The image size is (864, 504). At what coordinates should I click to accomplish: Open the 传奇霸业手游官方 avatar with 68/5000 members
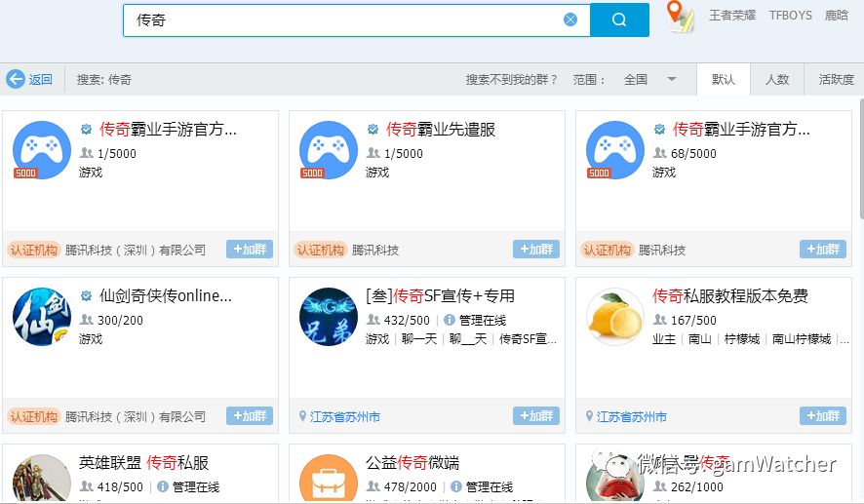pyautogui.click(x=615, y=150)
